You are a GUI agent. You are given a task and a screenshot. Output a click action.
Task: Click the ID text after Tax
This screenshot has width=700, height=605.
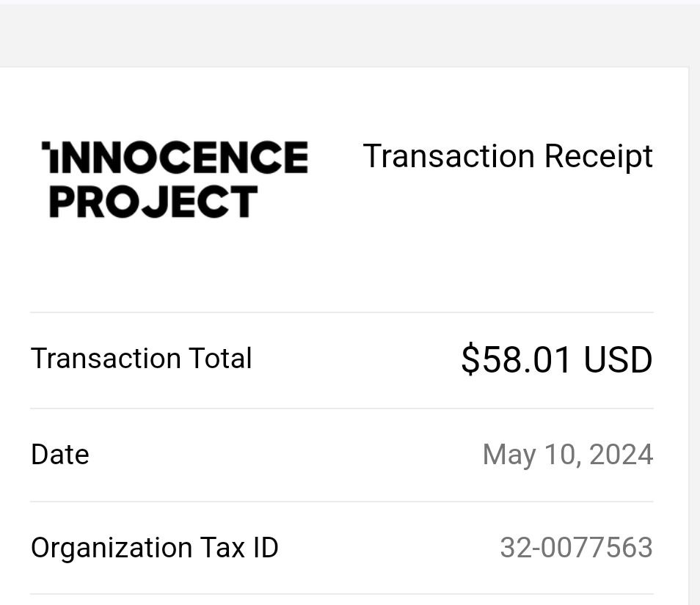coord(266,548)
